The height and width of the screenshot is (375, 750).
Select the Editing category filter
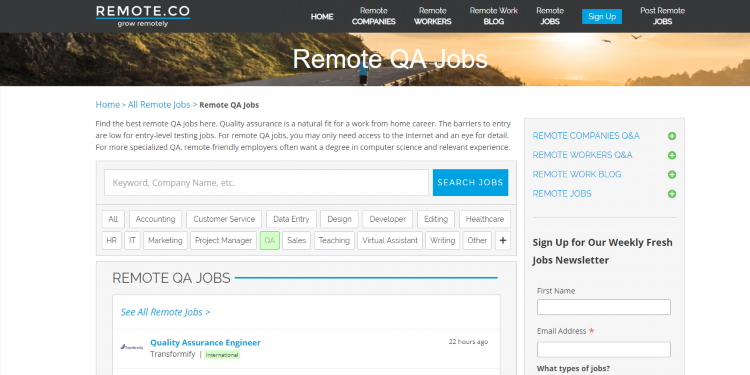click(x=436, y=219)
